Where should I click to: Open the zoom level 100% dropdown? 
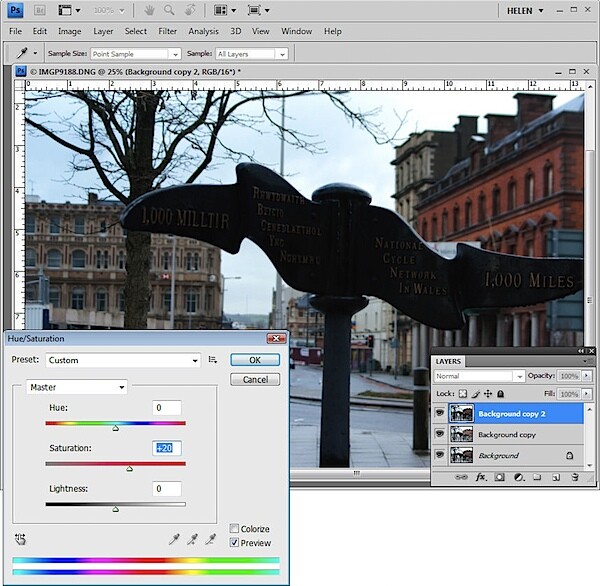point(109,11)
